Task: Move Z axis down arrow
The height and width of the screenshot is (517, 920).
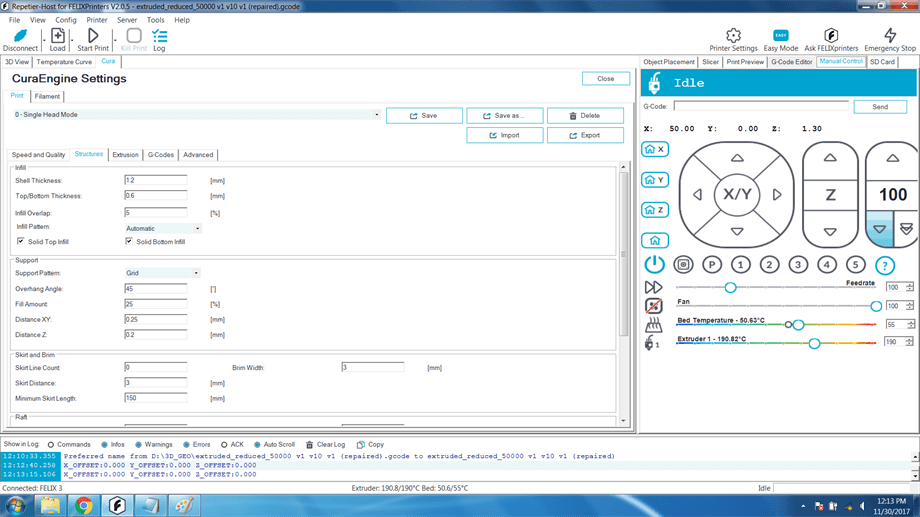Action: click(830, 232)
